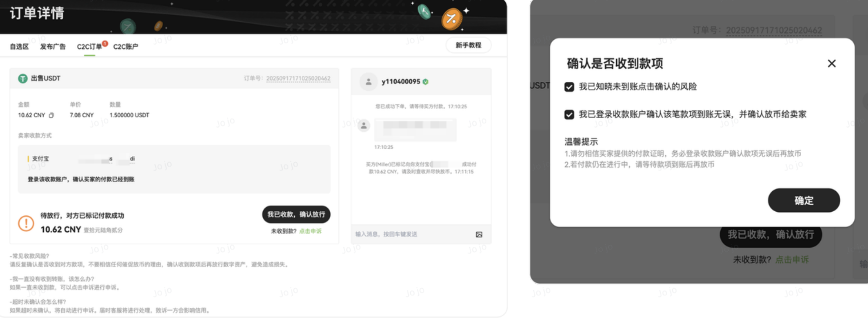Click the verified badge next to y110400095
868x323 pixels.
426,82
